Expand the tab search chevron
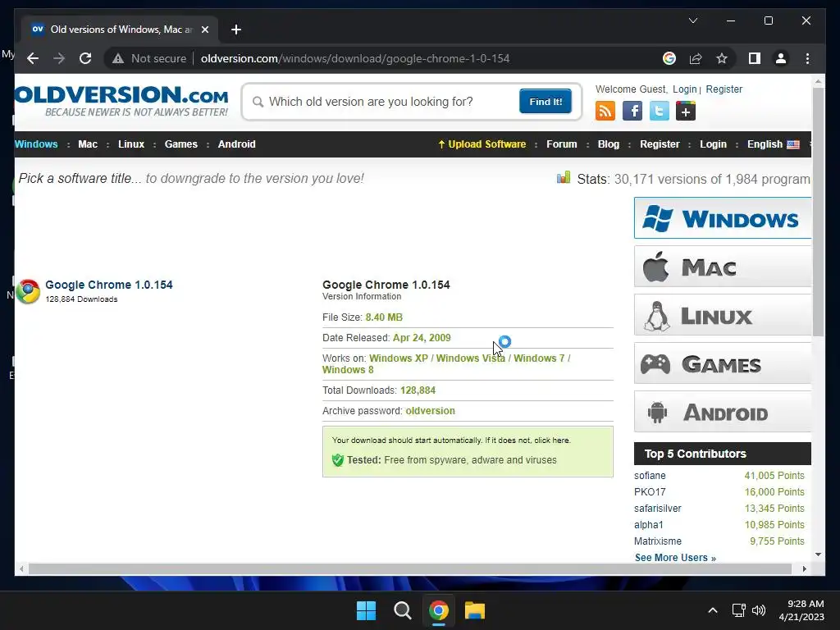 [692, 21]
